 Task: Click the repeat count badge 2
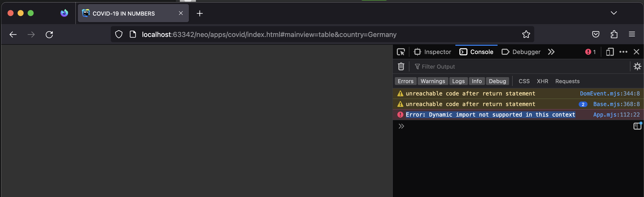pyautogui.click(x=583, y=104)
